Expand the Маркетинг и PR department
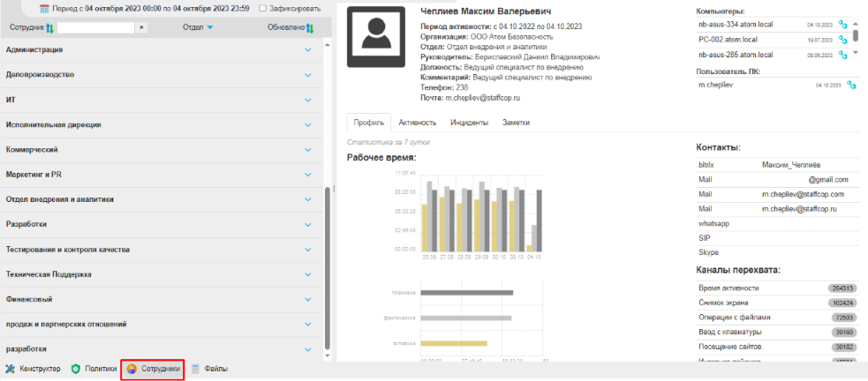Viewport: 868px width, 381px height. click(308, 175)
